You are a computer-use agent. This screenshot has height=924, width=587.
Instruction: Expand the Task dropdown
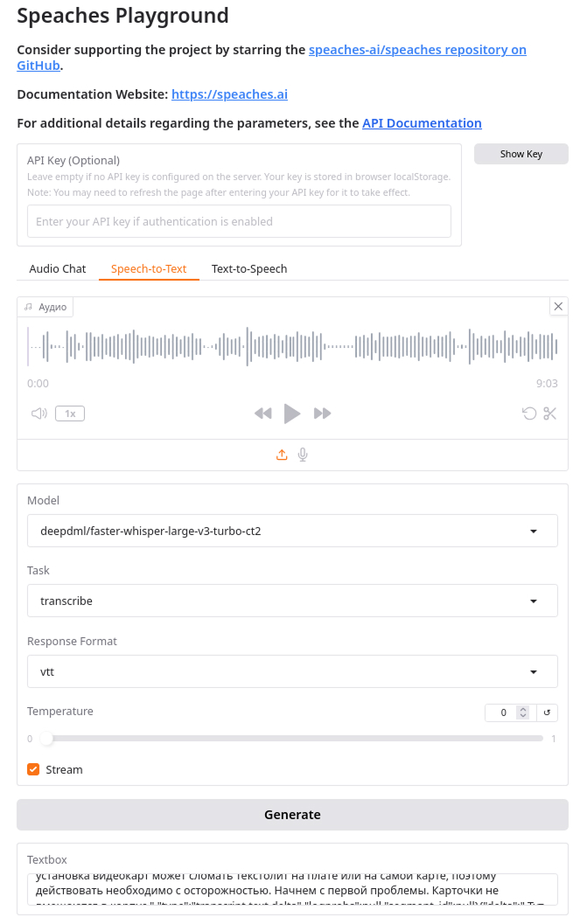(x=292, y=601)
